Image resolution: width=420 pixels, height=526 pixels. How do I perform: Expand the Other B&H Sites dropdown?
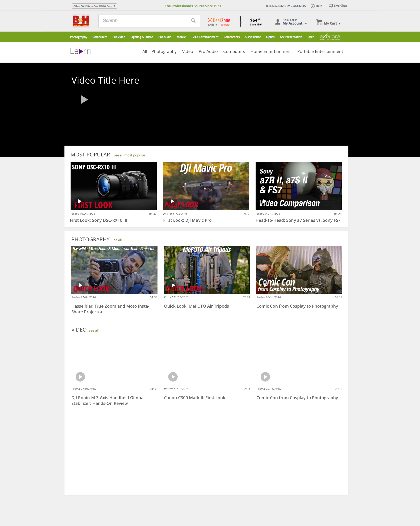tap(94, 6)
